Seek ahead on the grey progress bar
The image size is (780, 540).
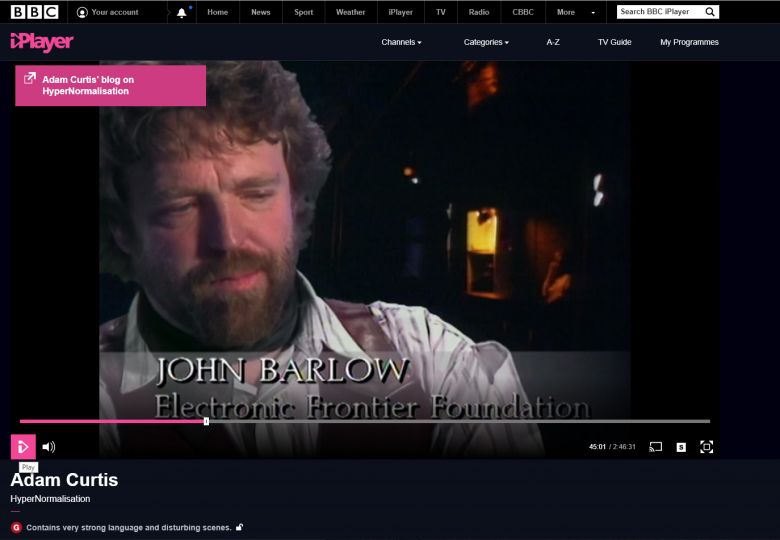click(x=459, y=421)
